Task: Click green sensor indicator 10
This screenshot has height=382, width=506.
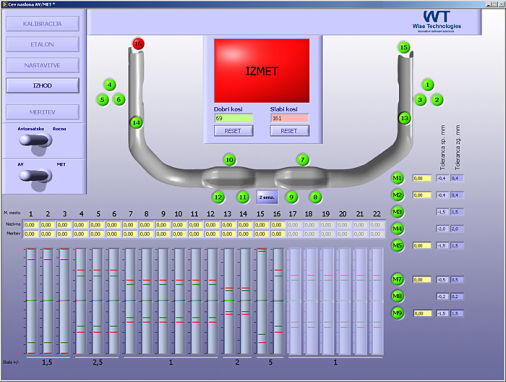Action: click(x=230, y=160)
